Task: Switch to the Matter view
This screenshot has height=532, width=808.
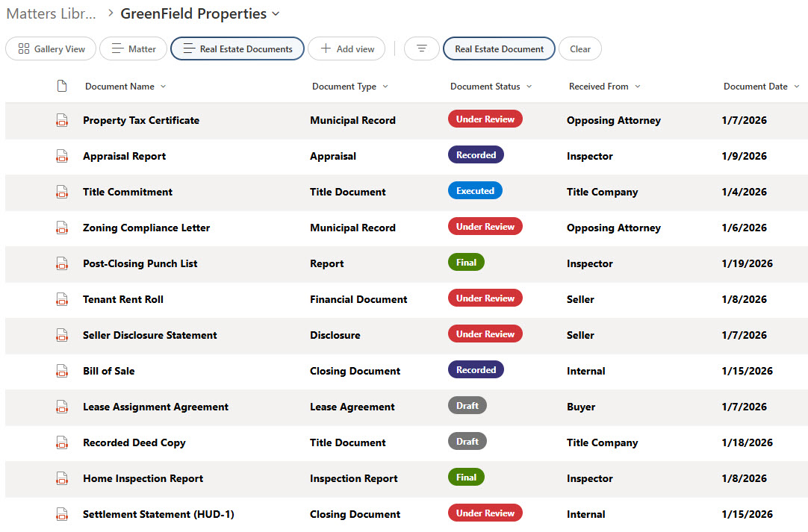Action: (133, 48)
